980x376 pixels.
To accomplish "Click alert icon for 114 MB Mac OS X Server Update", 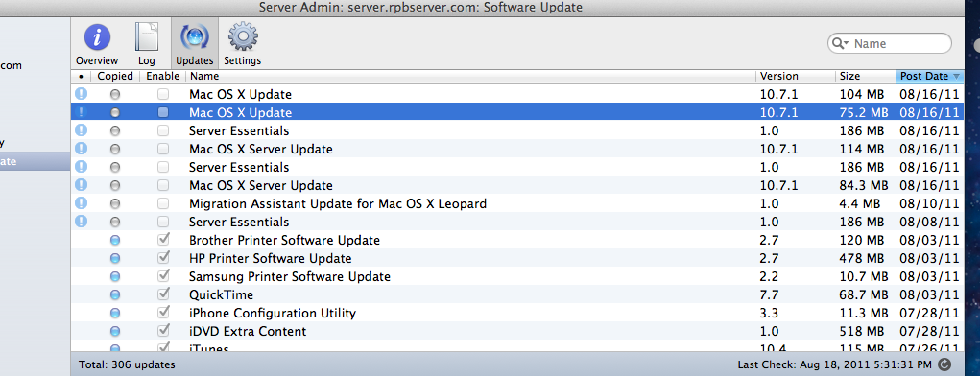I will [x=82, y=149].
